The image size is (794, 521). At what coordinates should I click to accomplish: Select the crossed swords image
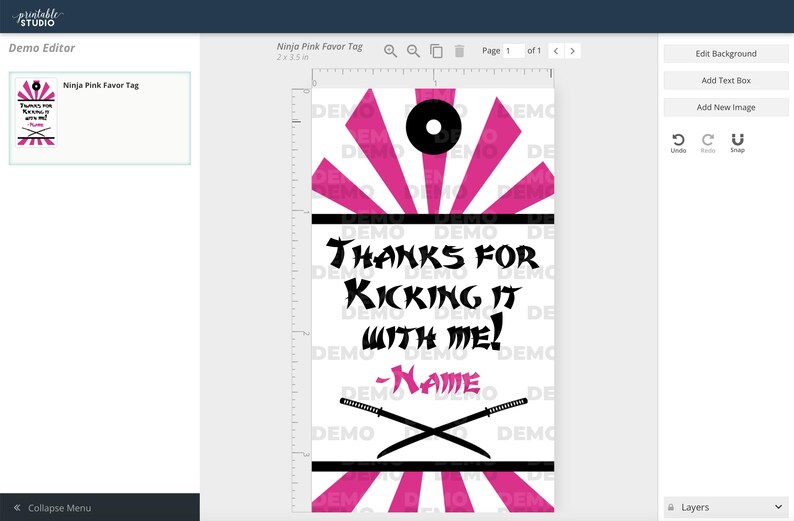(433, 428)
